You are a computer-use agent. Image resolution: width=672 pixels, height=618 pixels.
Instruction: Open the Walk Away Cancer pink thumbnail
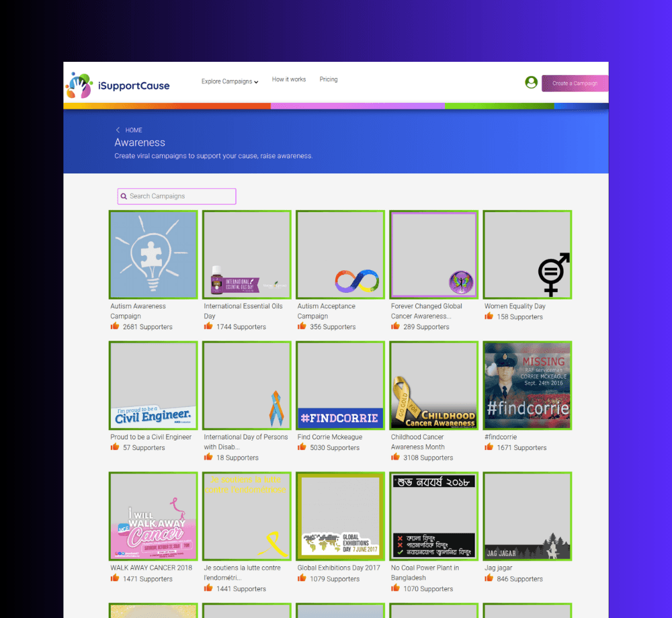(153, 516)
